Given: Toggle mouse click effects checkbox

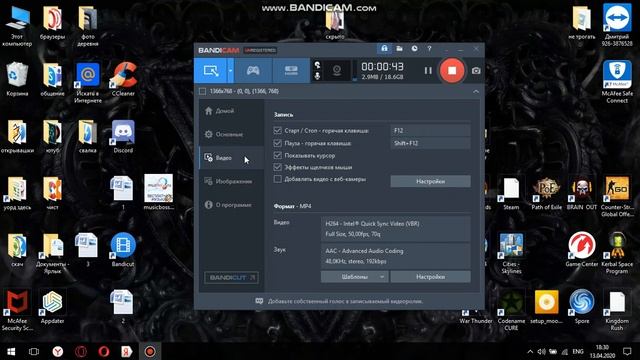Looking at the screenshot, I should coord(278,167).
